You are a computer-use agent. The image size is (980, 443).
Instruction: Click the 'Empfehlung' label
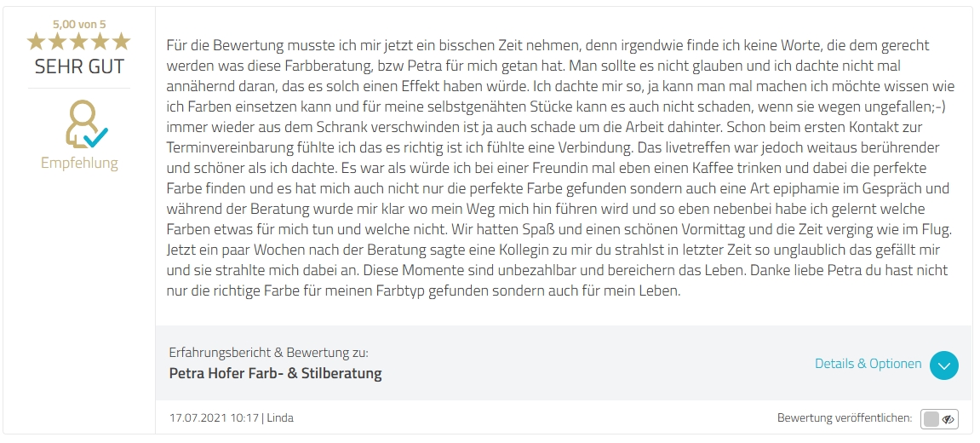[x=79, y=163]
